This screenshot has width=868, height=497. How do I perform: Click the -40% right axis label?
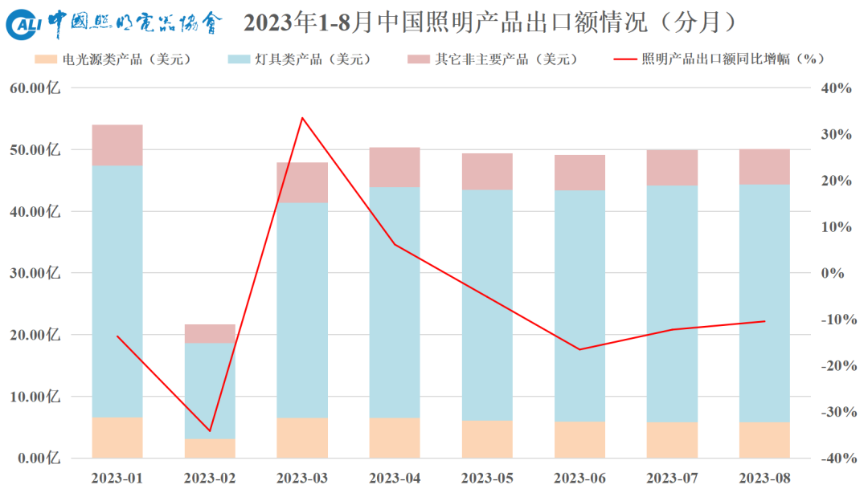(838, 458)
